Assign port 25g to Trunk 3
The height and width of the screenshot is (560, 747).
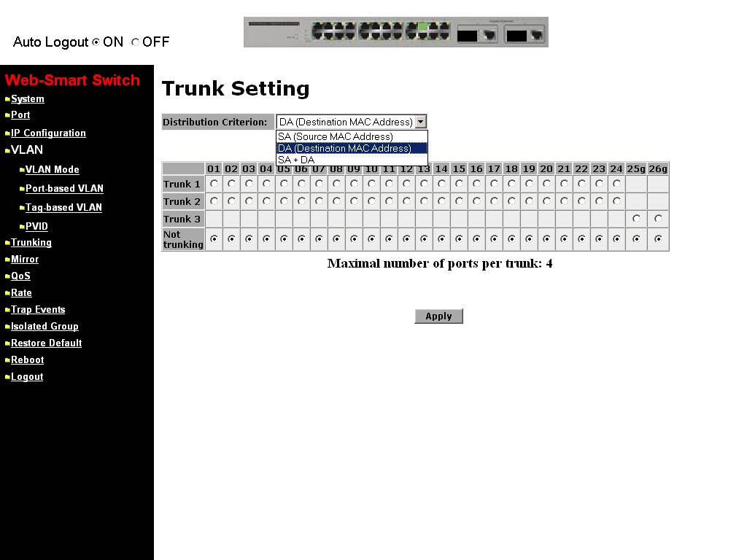pyautogui.click(x=636, y=219)
